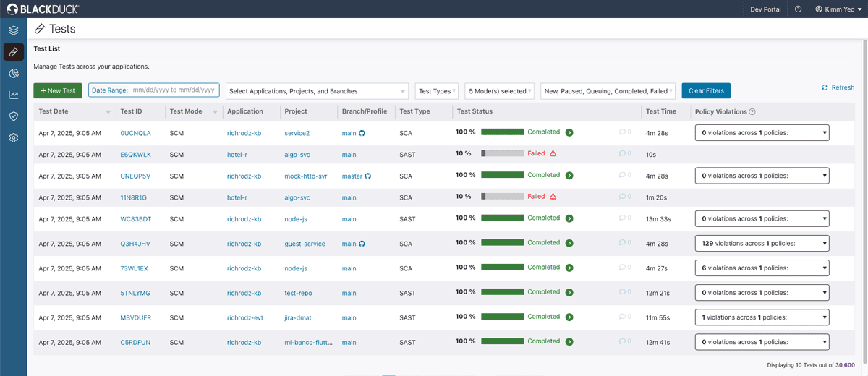Toggle Test Mode column sort arrow
The height and width of the screenshot is (376, 868).
coord(215,112)
